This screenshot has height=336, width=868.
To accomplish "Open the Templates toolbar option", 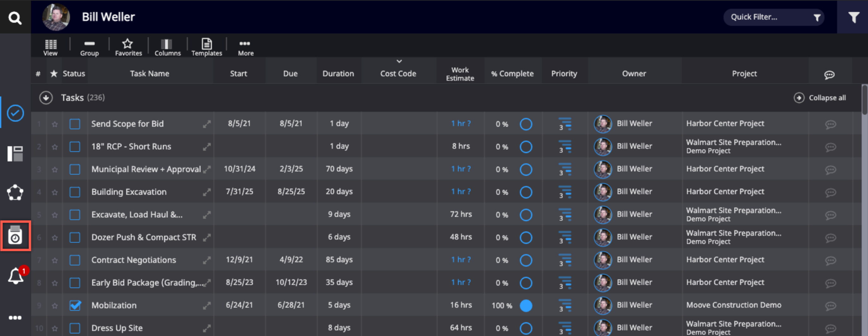I will (x=207, y=48).
